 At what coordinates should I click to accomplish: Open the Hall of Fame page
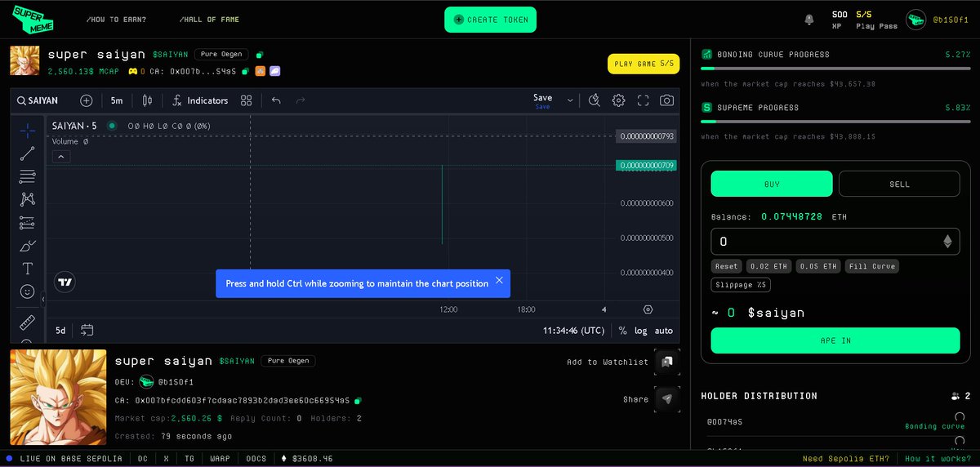pyautogui.click(x=209, y=19)
